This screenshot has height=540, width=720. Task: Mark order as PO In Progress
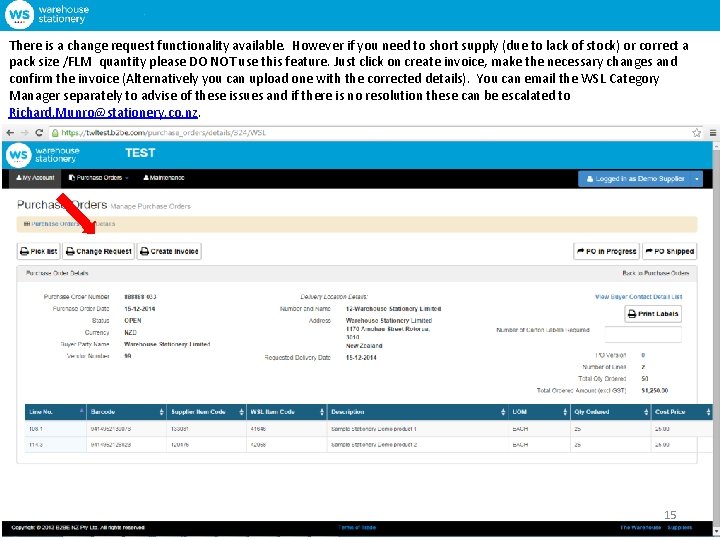click(606, 252)
